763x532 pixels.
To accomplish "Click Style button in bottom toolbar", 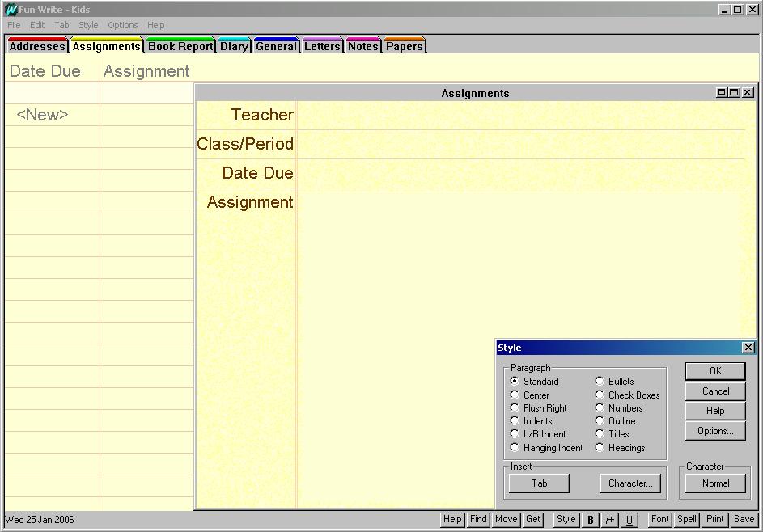I will (x=566, y=519).
